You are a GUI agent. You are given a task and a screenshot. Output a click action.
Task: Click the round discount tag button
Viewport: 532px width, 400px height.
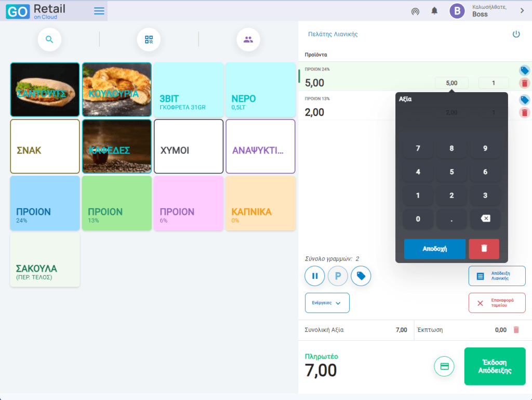coord(361,276)
